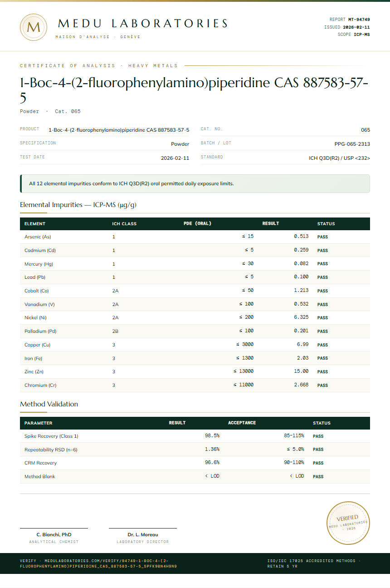Click the ELEMENT column header
The height and width of the screenshot is (588, 390).
point(35,224)
